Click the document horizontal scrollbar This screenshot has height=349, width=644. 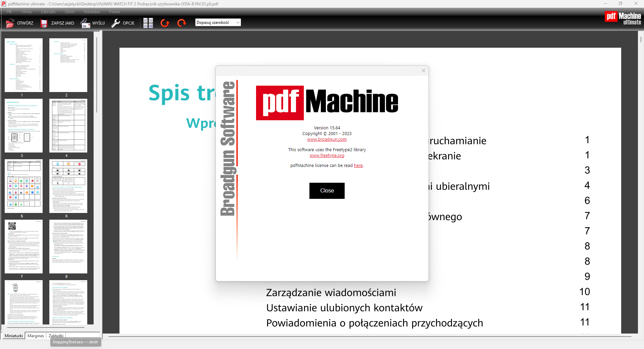click(369, 336)
